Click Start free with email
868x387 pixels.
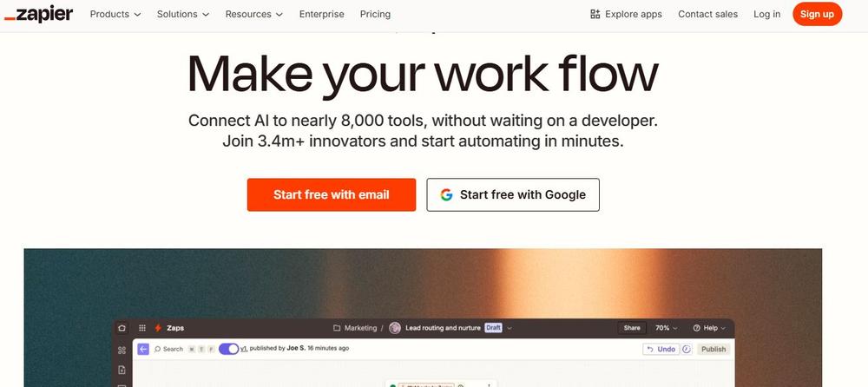332,195
